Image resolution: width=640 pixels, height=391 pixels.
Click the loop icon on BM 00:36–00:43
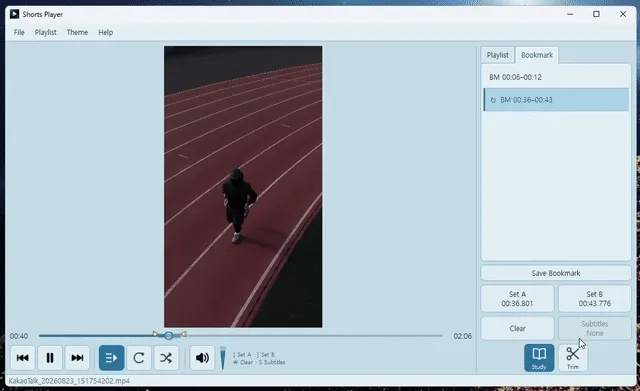(x=493, y=100)
